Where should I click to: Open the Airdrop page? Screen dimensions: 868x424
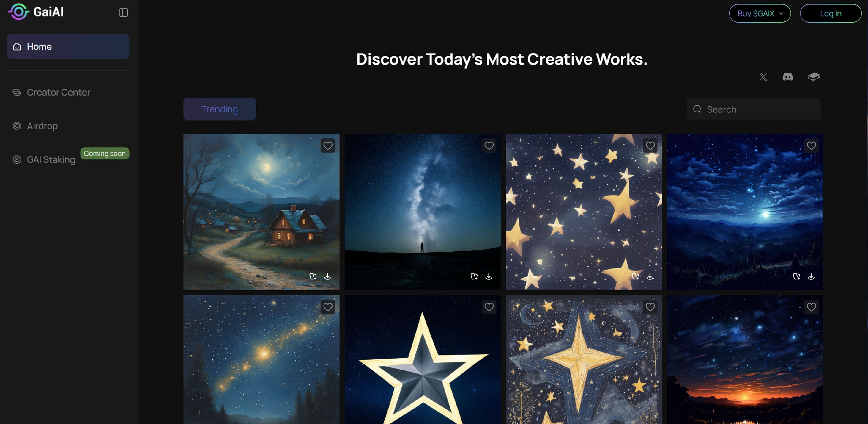[42, 126]
